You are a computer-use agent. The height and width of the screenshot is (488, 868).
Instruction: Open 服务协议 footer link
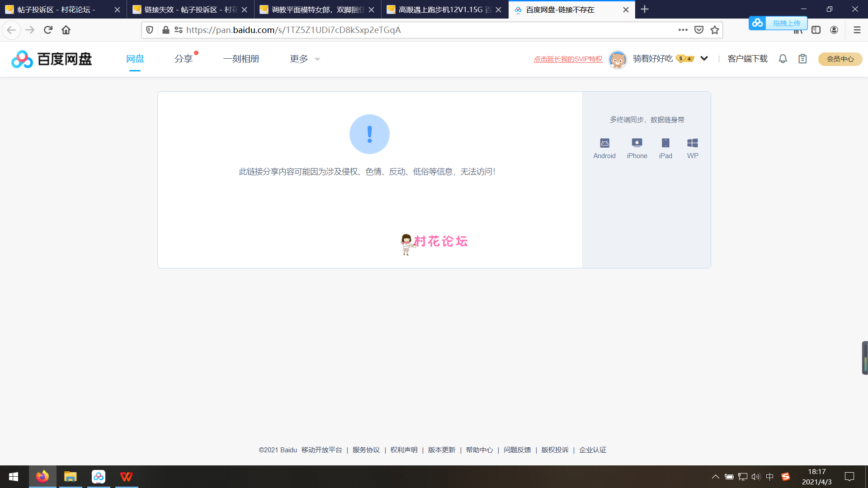click(366, 450)
